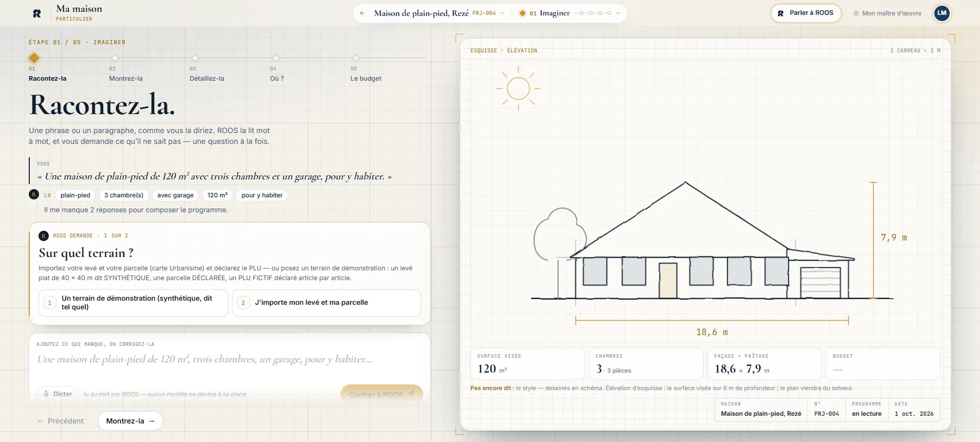980x442 pixels.
Task: Click the Sur quel terrain ? heading
Action: 86,253
